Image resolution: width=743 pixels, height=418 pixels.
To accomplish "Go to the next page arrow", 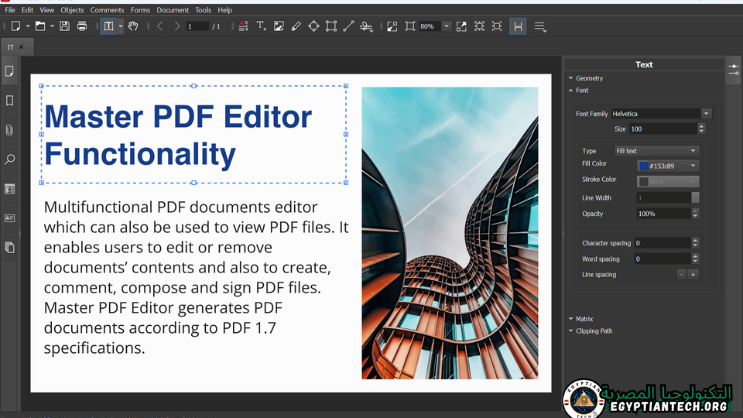I will click(x=175, y=26).
